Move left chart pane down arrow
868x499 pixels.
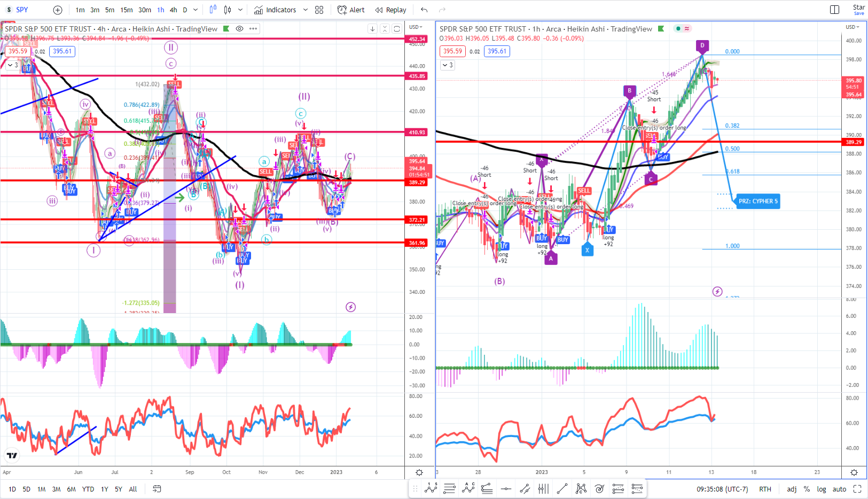point(372,29)
